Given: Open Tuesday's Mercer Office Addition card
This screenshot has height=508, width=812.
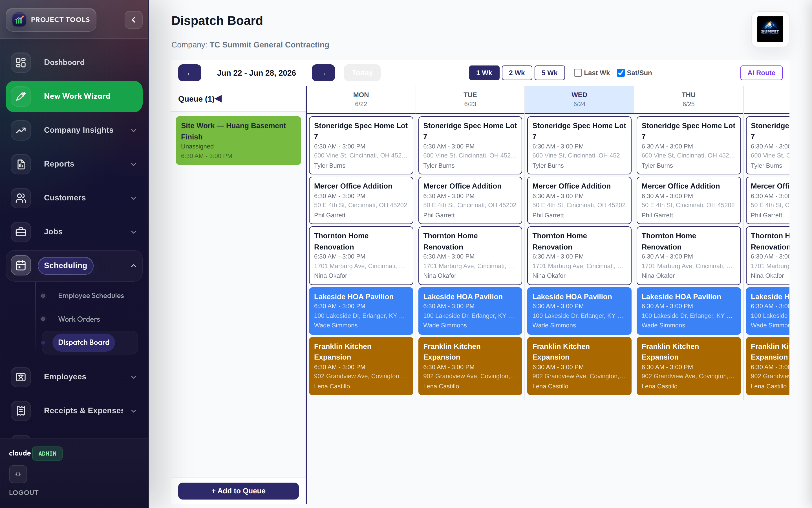Looking at the screenshot, I should [470, 200].
